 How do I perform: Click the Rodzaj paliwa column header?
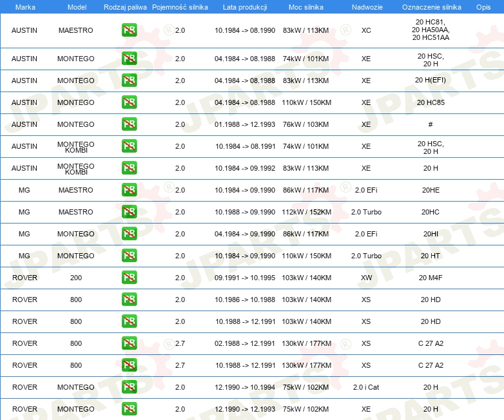tap(125, 7)
